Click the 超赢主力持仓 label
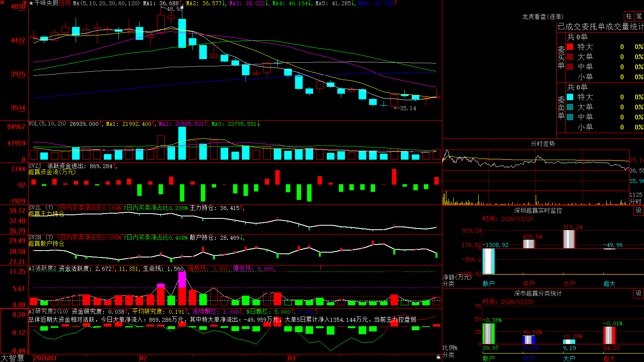The width and height of the screenshot is (644, 362). (x=46, y=214)
